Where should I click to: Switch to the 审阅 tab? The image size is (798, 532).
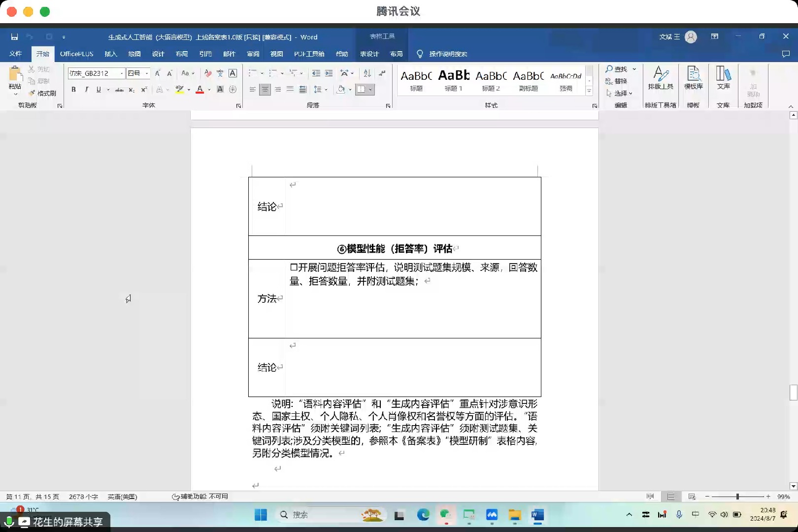[253, 54]
